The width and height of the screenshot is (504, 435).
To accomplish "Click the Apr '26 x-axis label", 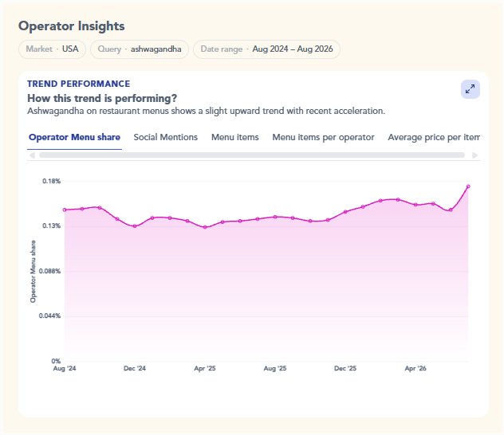I will click(x=415, y=369).
